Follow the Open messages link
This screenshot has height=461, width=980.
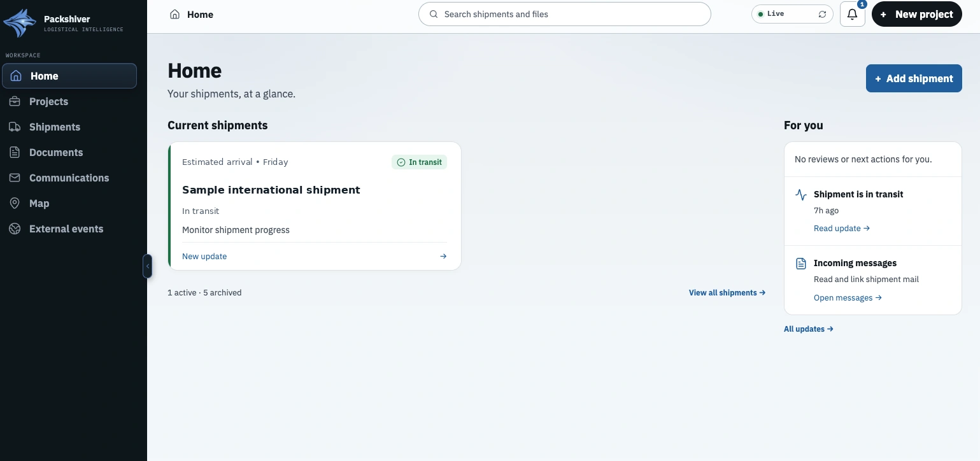[x=848, y=298]
